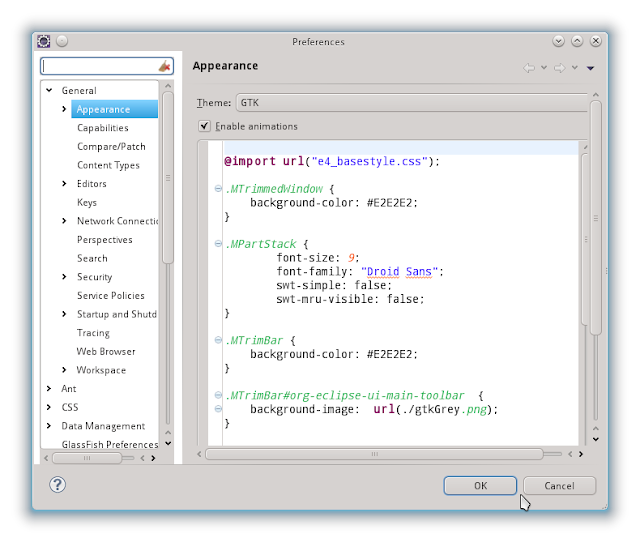This screenshot has height=542, width=640.
Task: Click the tree panel horizontal scrollbar
Action: click(87, 458)
